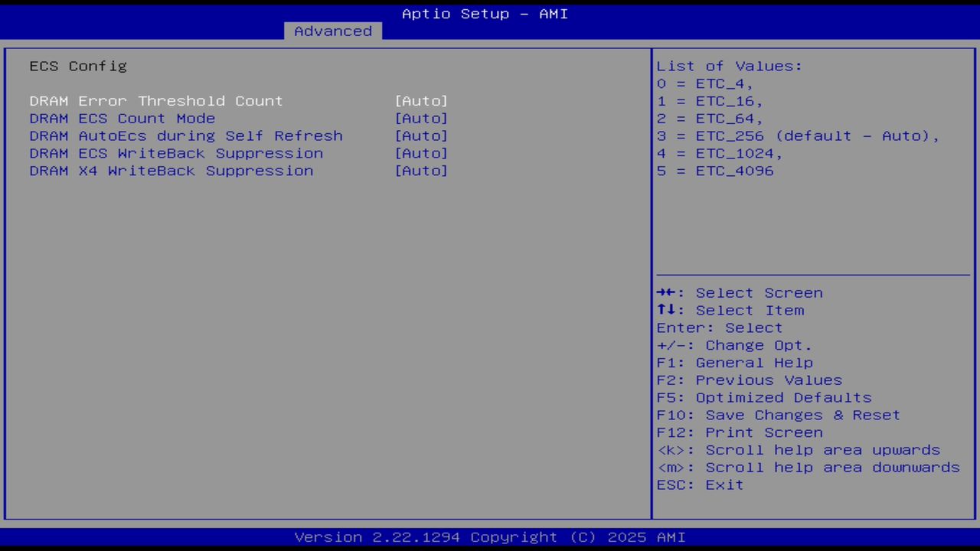Viewport: 980px width, 551px height.
Task: Choose ETC_256 default value in help list
Action: point(799,135)
